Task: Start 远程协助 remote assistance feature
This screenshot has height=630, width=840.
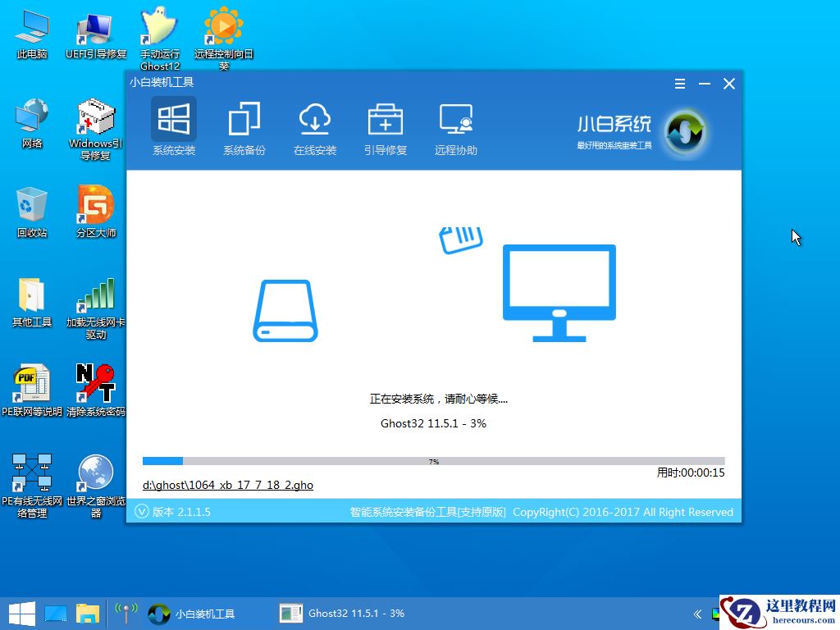Action: (x=455, y=127)
